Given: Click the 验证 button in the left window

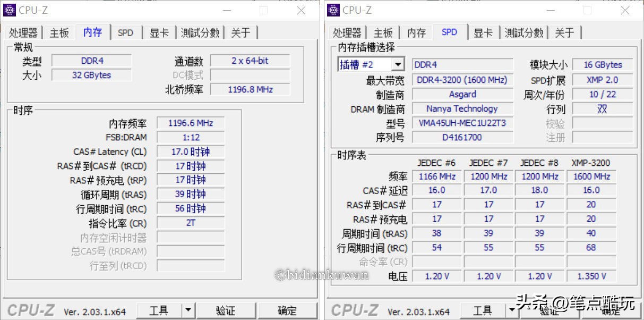Looking at the screenshot, I should (x=226, y=310).
